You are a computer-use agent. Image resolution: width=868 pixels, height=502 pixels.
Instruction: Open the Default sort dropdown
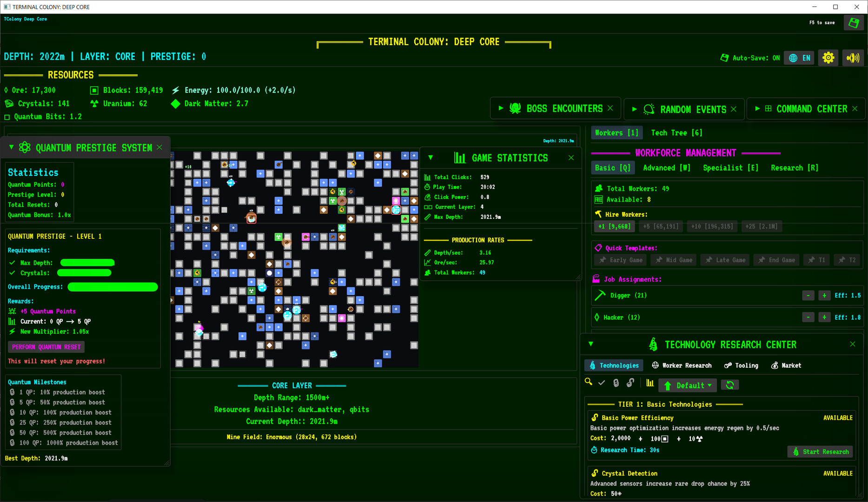coord(688,385)
